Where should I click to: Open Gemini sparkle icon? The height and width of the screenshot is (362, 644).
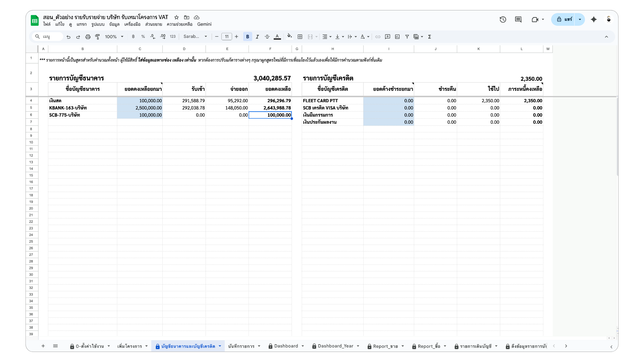(x=594, y=19)
